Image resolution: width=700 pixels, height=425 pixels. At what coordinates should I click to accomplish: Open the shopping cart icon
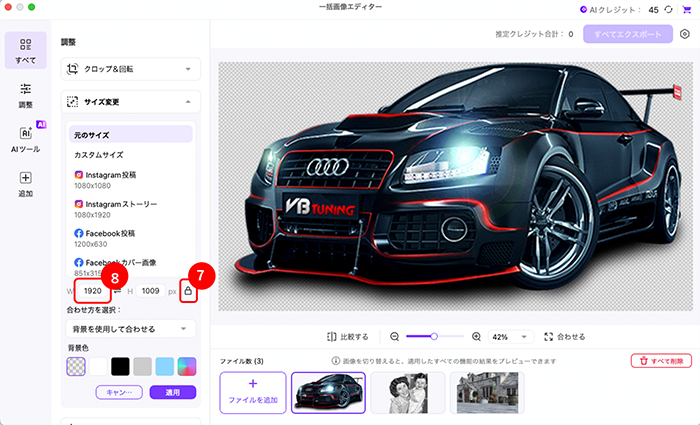click(686, 9)
